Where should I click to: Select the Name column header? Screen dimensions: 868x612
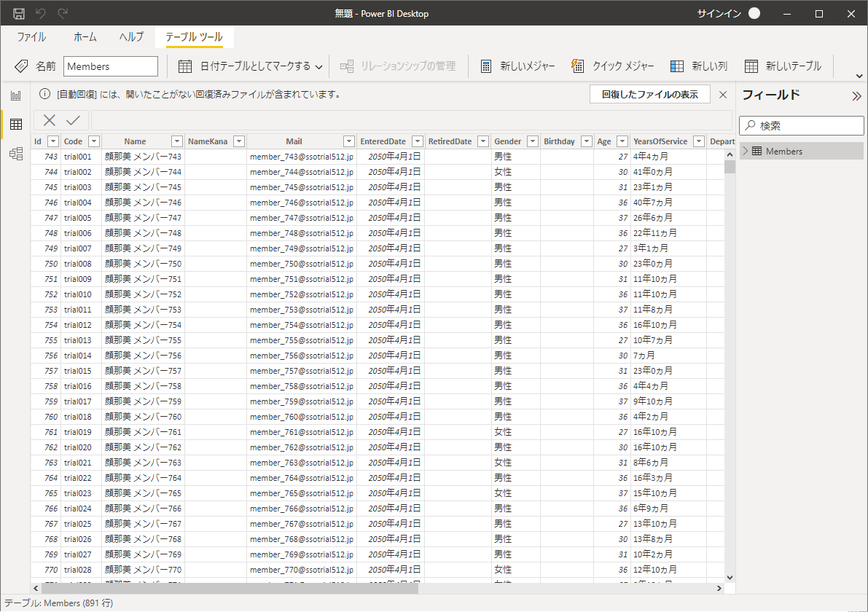tap(135, 141)
